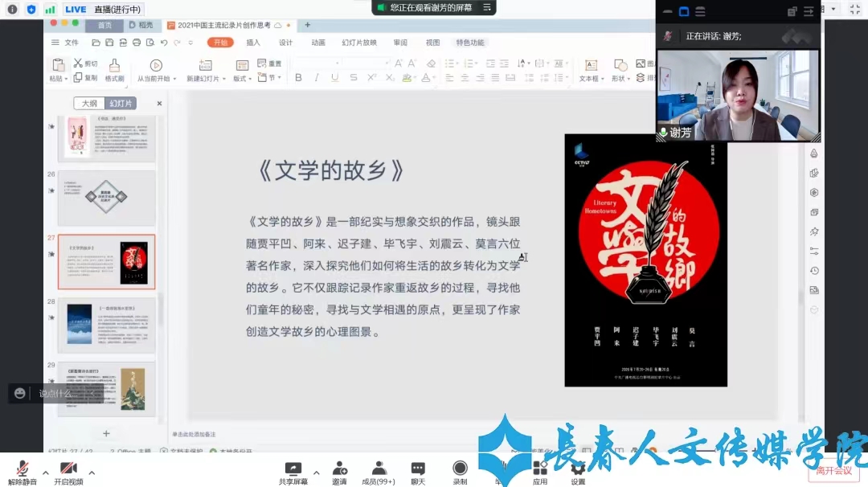Click the Open folder icon in quick toolbar
The image size is (868, 487).
96,43
